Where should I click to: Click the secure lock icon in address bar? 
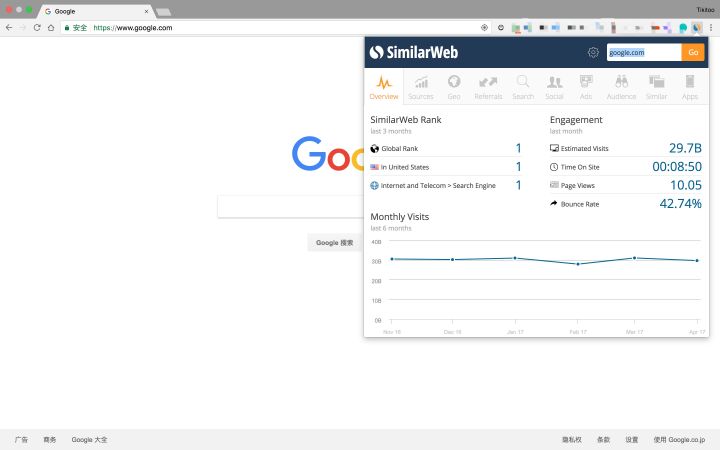click(67, 28)
